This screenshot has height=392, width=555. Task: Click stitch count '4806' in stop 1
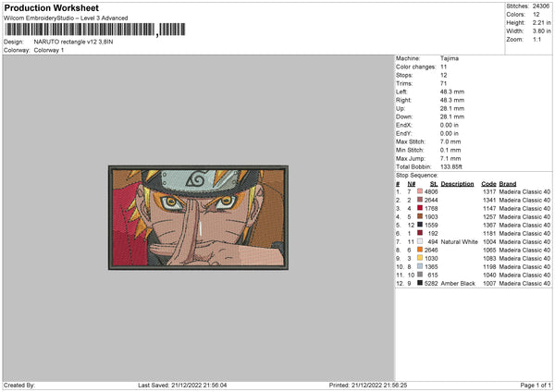coord(431,191)
